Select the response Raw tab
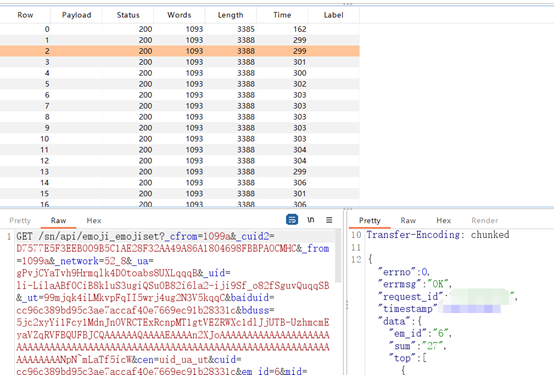The height and width of the screenshot is (375, 554). click(x=408, y=221)
